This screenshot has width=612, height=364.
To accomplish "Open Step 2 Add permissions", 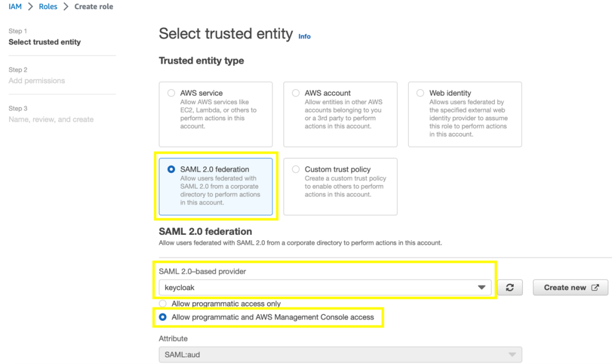I will (36, 81).
